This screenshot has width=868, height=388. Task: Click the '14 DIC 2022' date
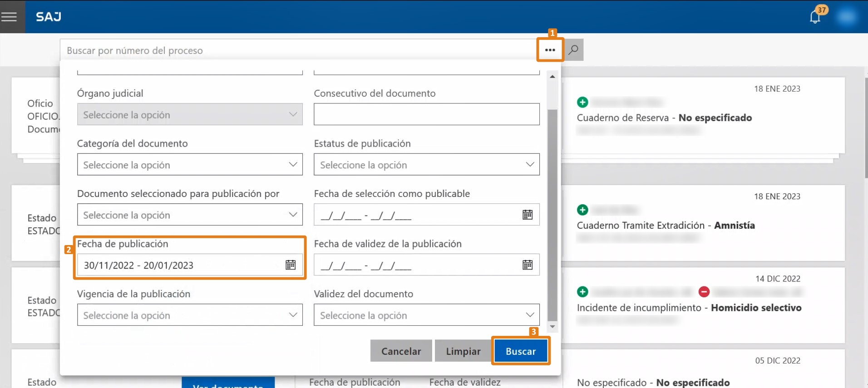pos(778,279)
